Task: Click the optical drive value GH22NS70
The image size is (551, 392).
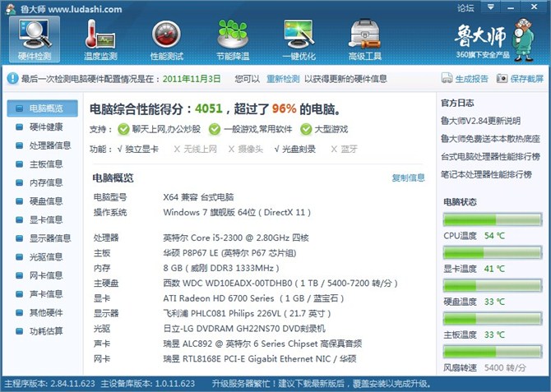Action: [244, 329]
